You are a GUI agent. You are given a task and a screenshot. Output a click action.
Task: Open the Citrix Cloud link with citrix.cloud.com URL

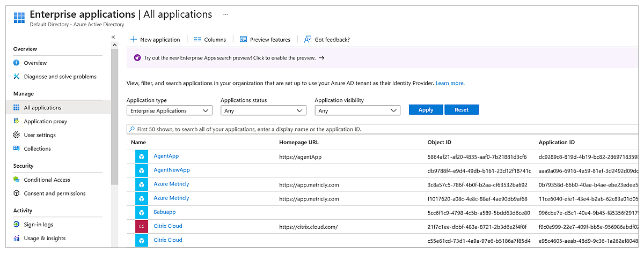click(168, 226)
